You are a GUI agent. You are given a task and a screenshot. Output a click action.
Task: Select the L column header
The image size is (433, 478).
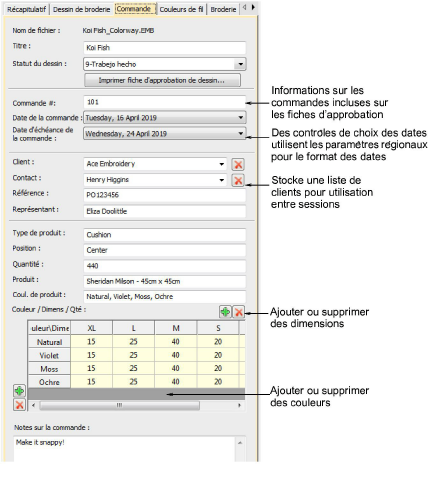tap(134, 328)
